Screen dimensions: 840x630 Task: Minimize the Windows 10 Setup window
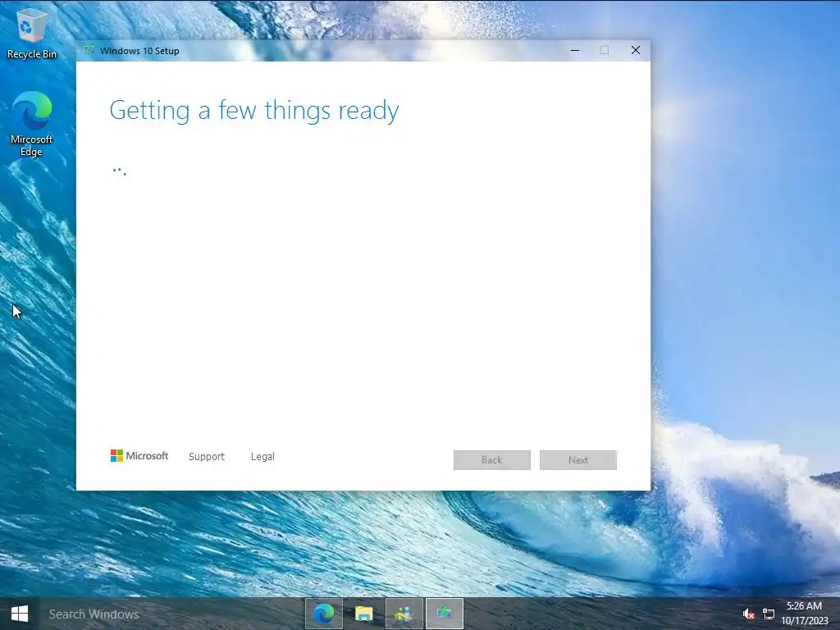tap(575, 50)
